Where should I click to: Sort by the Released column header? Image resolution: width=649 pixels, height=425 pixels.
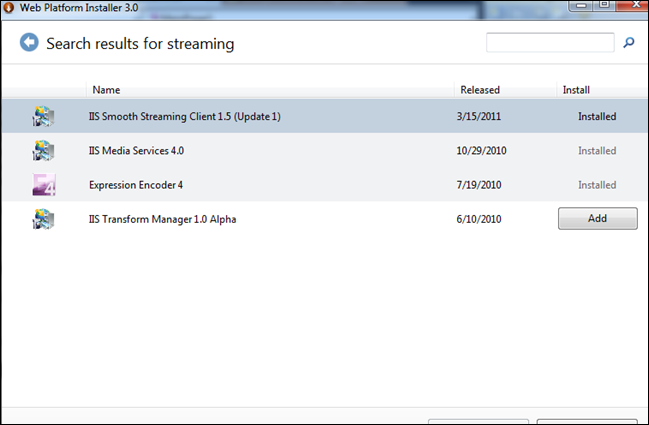coord(480,90)
